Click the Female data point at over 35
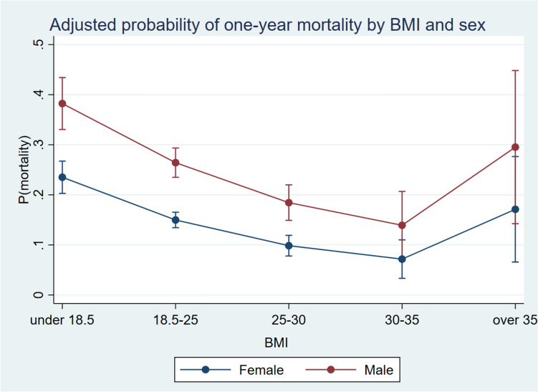The height and width of the screenshot is (392, 538). tap(514, 209)
